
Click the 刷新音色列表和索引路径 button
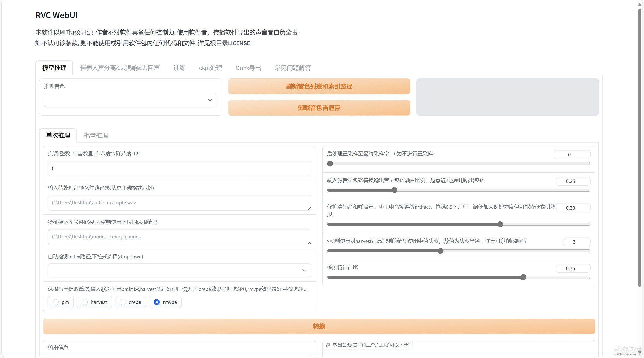coord(319,86)
